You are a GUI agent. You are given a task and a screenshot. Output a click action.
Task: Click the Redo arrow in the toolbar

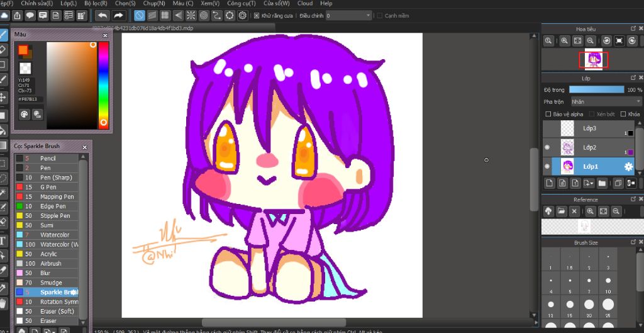point(118,16)
